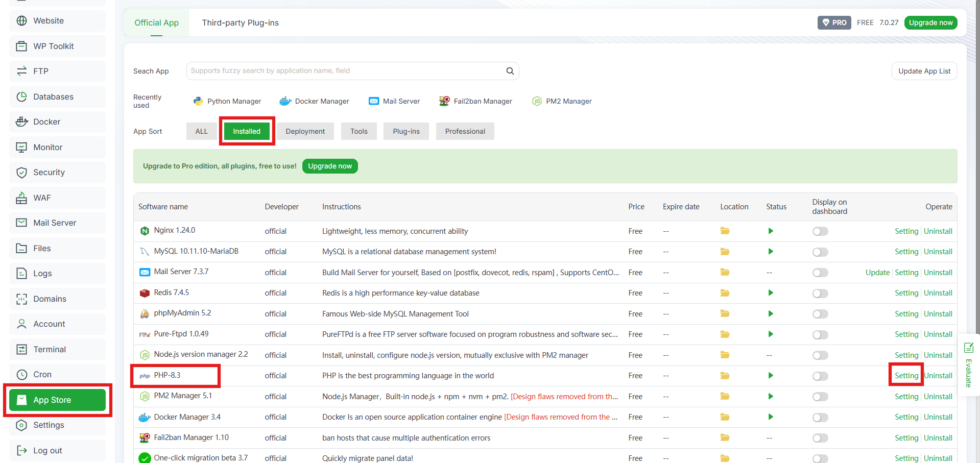Toggle dashboard display for MySQL MariaDB

tap(820, 252)
